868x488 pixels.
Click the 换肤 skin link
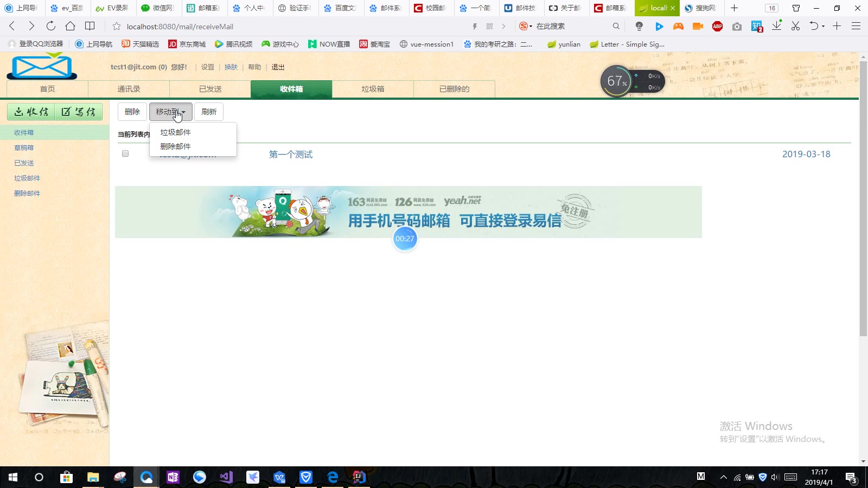click(x=231, y=67)
